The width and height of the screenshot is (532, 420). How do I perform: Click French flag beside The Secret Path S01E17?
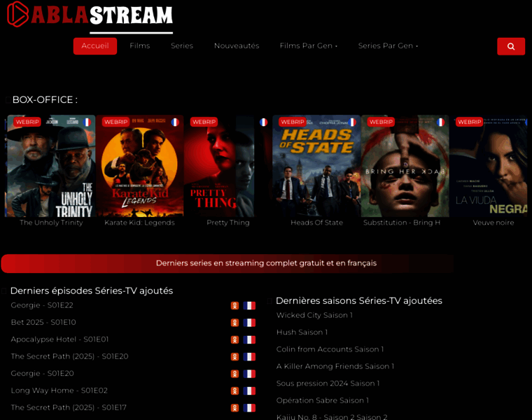[249, 408]
